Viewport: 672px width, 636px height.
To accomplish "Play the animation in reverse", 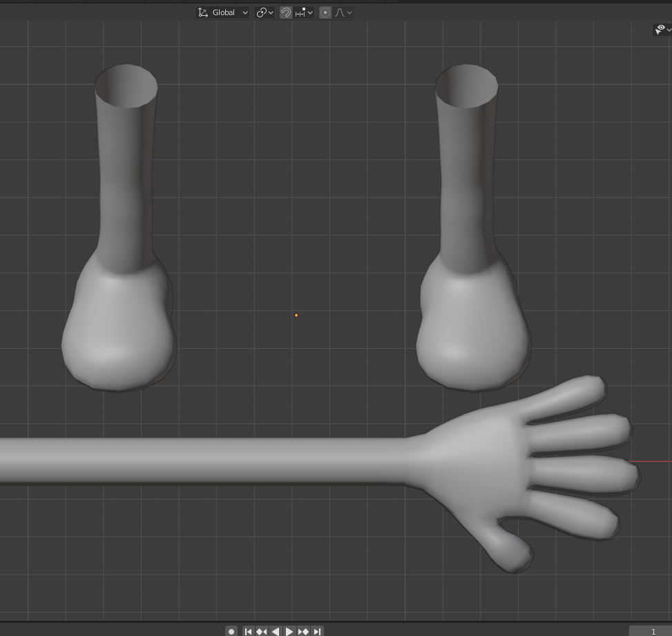I will (x=276, y=630).
